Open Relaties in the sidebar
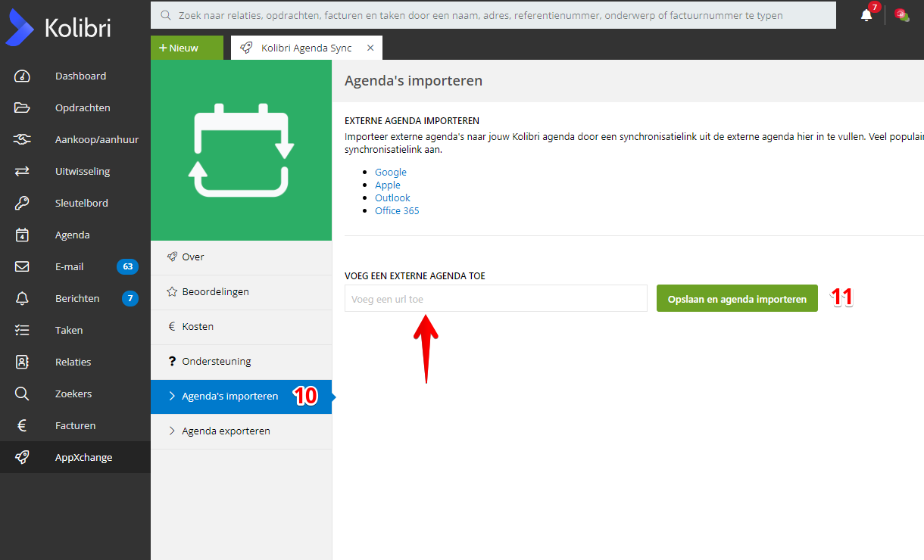This screenshot has height=560, width=924. 75,362
